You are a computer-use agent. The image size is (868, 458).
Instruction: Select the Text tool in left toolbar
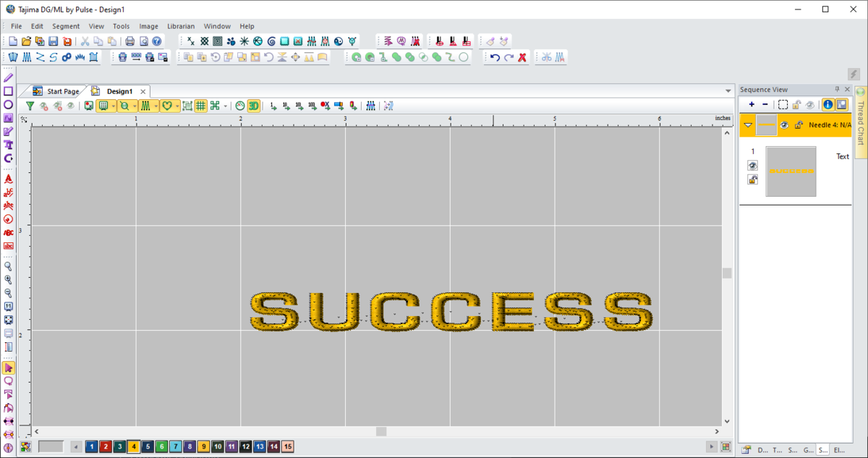8,145
